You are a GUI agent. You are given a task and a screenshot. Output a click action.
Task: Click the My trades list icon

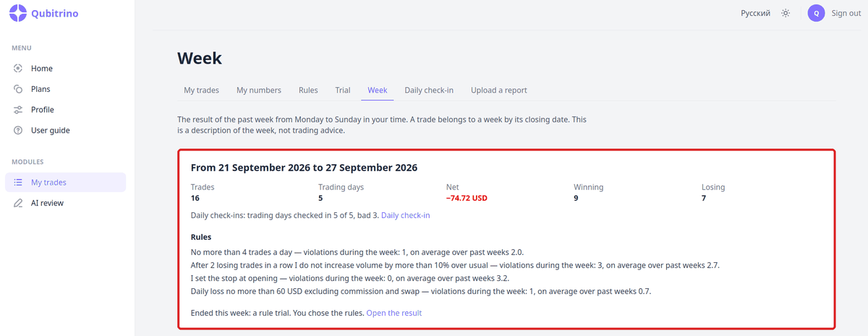tap(18, 182)
